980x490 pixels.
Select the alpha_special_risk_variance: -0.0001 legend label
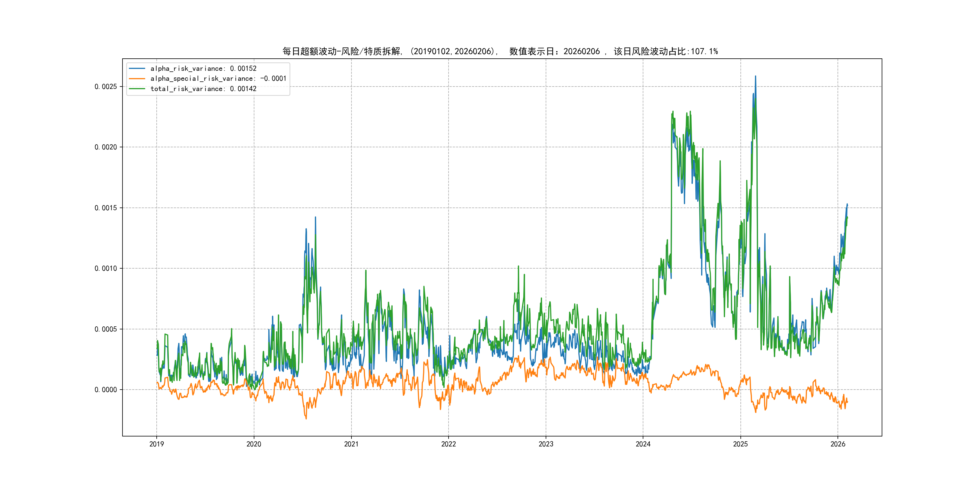pos(218,79)
